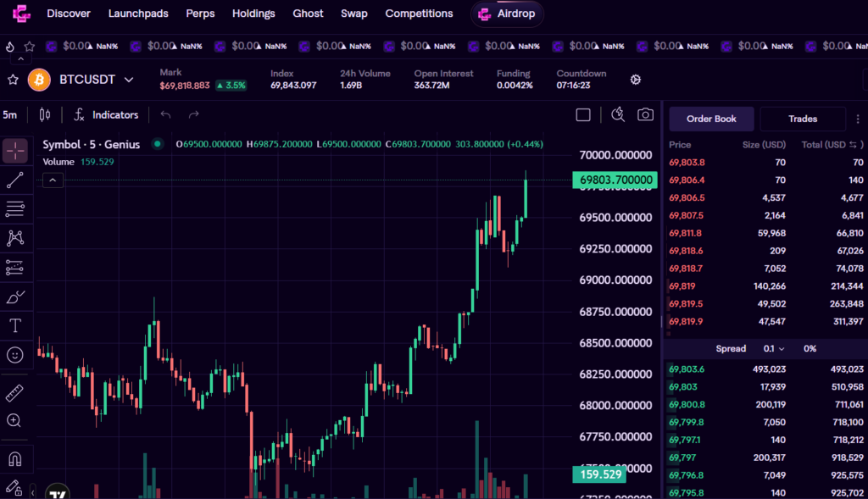
Task: Select the trend line drawing tool
Action: point(15,180)
